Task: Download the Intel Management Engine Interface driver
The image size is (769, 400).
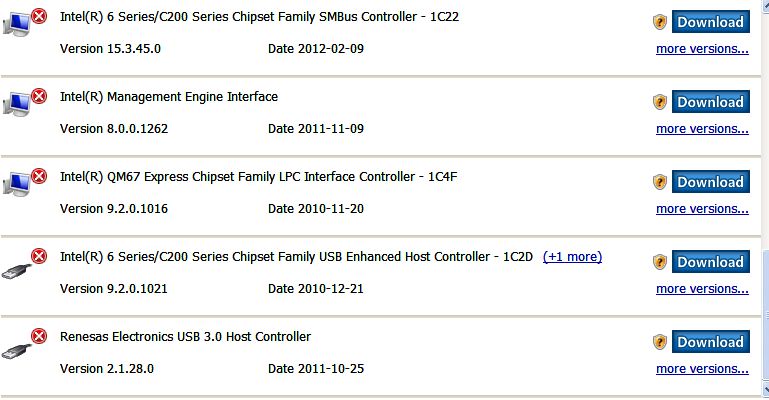Action: (711, 102)
